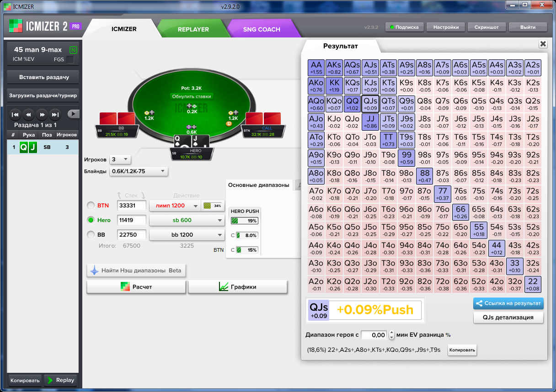This screenshot has height=392, width=556.
Task: Open the Блайнды blinds dropdown
Action: click(139, 171)
